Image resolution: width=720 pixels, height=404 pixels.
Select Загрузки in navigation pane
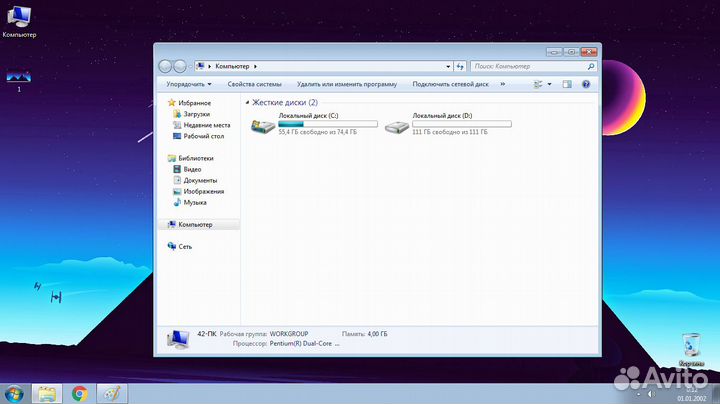pos(196,114)
